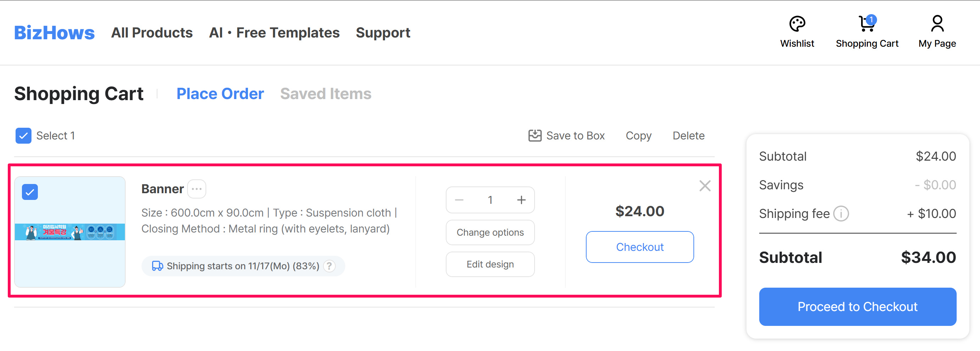Toggle the Select 1 checkbox
The height and width of the screenshot is (351, 980).
coord(24,136)
